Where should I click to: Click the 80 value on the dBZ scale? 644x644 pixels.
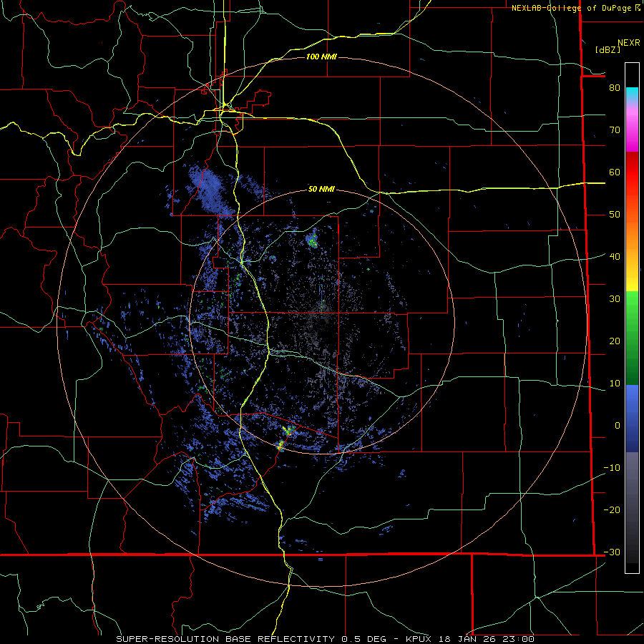point(615,88)
